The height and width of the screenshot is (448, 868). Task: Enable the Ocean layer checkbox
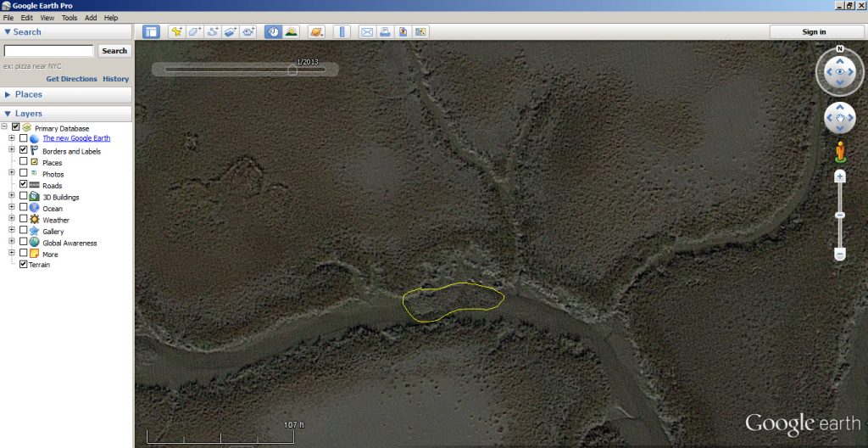[x=23, y=207]
